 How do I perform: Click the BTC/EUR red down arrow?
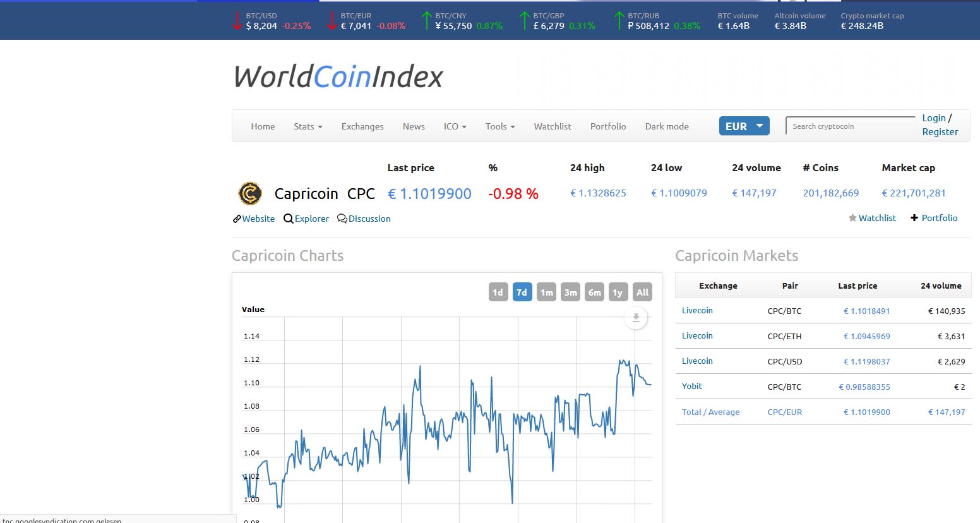click(x=332, y=21)
